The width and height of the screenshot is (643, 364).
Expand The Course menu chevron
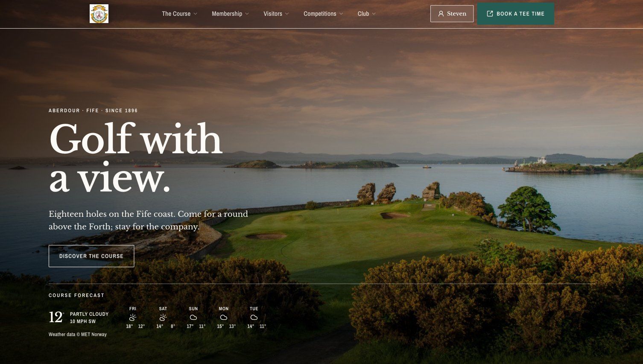[x=196, y=14]
